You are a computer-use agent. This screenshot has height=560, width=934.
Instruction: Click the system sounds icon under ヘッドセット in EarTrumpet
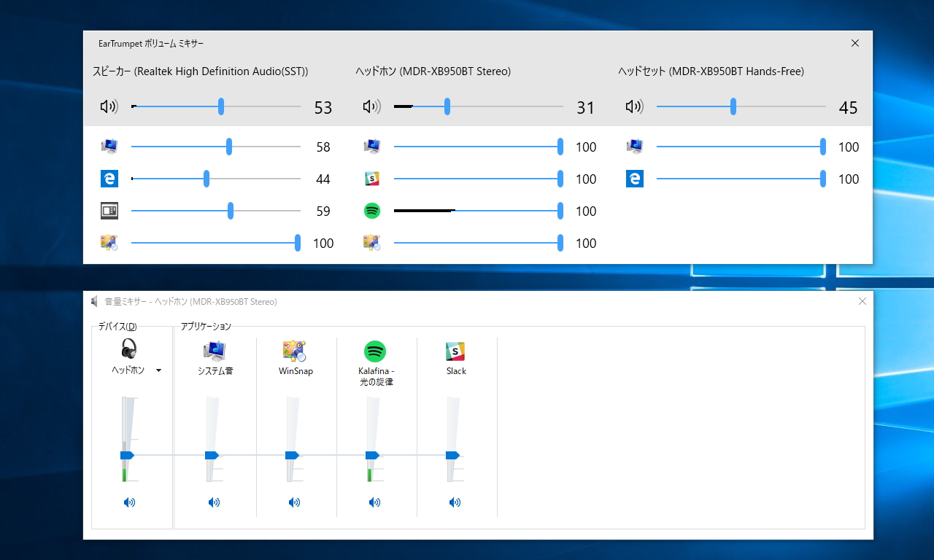pos(635,147)
